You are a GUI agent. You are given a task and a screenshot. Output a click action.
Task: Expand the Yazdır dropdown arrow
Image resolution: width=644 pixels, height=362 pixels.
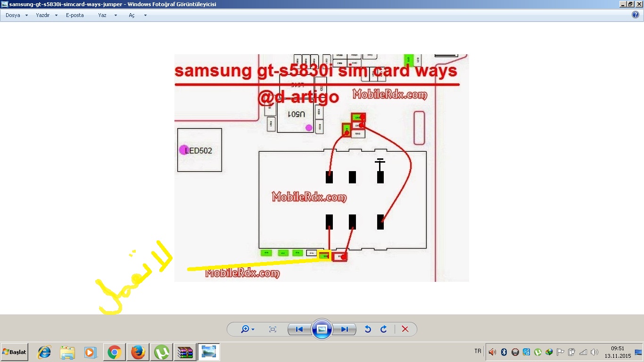(56, 16)
